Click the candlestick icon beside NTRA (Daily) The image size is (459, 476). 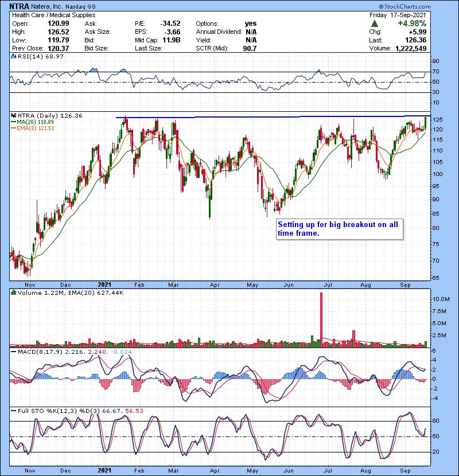[x=13, y=115]
